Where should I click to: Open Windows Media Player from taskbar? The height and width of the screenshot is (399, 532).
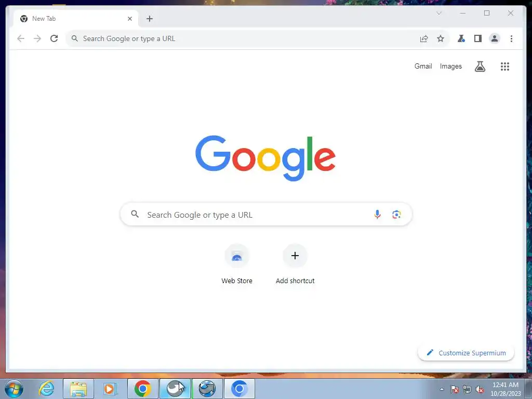click(x=110, y=389)
